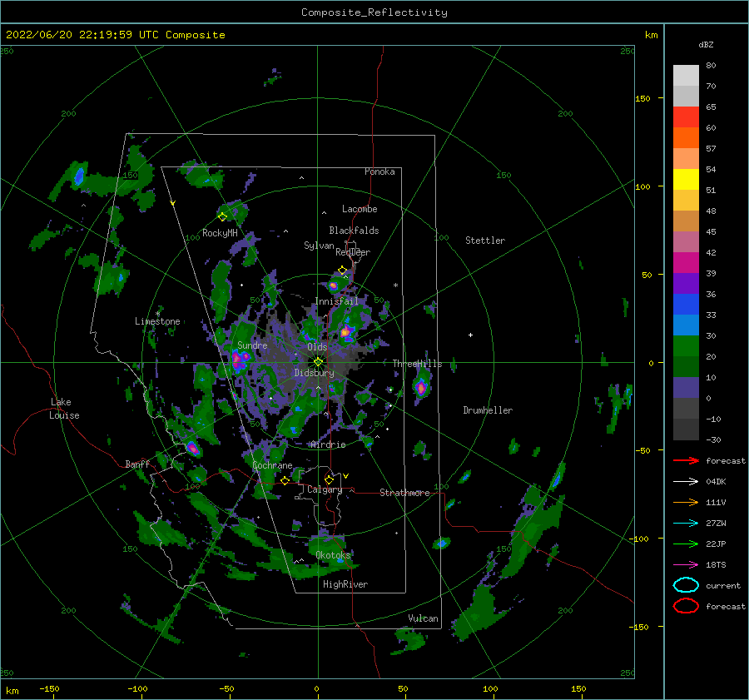Click the cyan current ellipse icon
The width and height of the screenshot is (749, 700).
pyautogui.click(x=686, y=585)
